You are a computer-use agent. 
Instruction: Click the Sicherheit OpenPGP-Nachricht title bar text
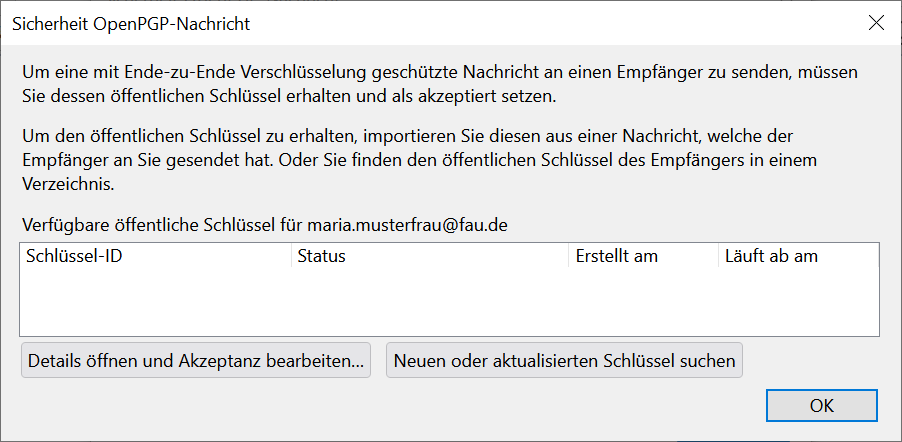[x=131, y=23]
